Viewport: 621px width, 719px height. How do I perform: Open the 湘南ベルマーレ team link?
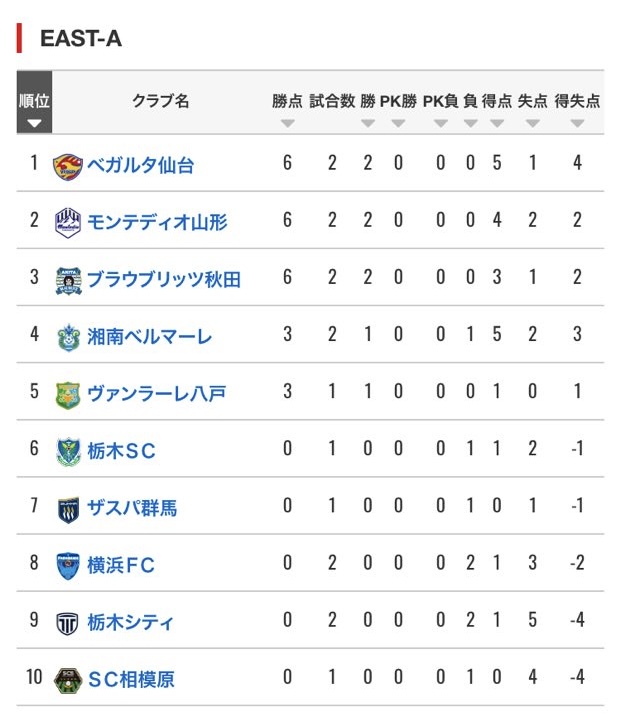click(149, 336)
